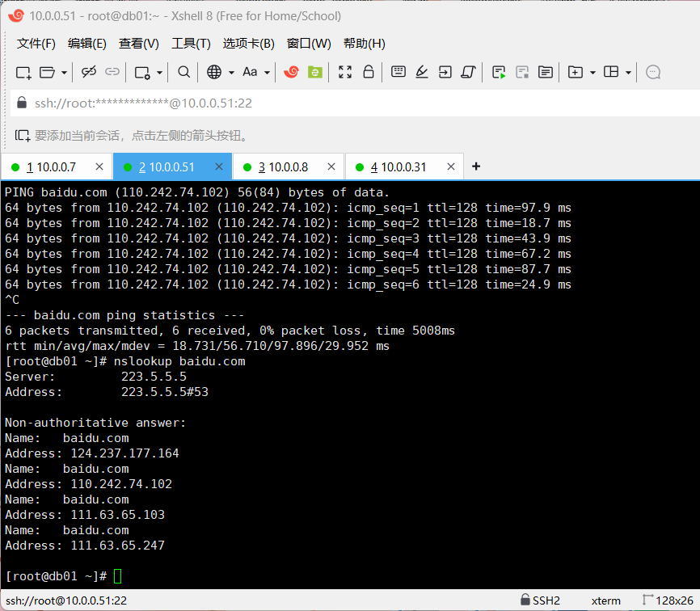
Task: Close the 10.0.0.31 tab
Action: 451,166
